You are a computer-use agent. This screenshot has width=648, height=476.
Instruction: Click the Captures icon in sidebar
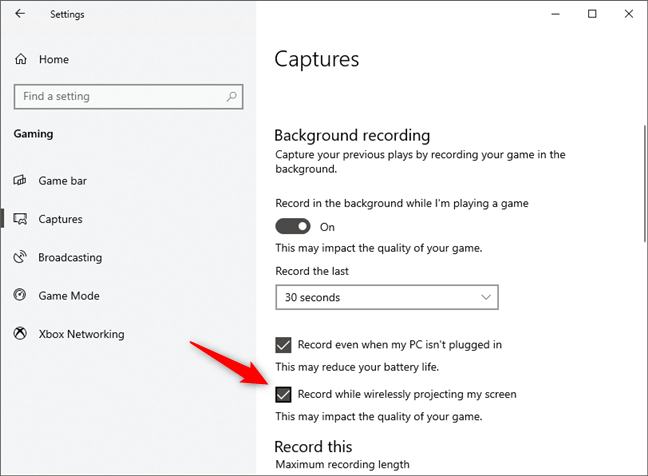(x=20, y=219)
